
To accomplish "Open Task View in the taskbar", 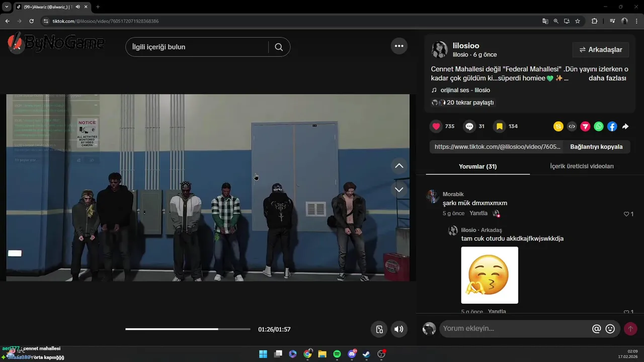I will [278, 354].
